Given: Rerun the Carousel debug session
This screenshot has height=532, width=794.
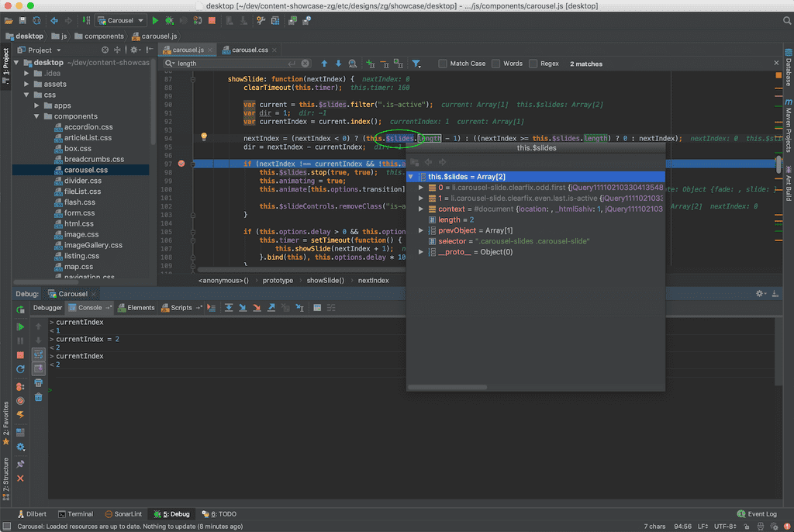Looking at the screenshot, I should 21,308.
